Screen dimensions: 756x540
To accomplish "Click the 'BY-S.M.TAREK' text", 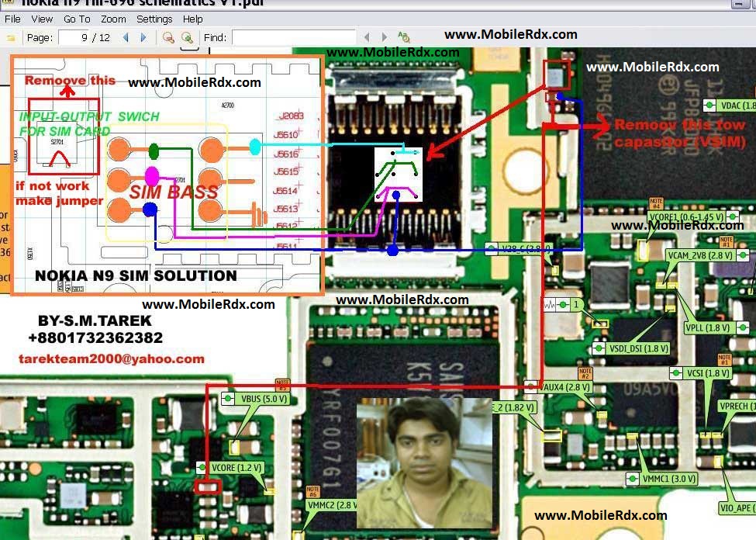I will click(x=95, y=321).
